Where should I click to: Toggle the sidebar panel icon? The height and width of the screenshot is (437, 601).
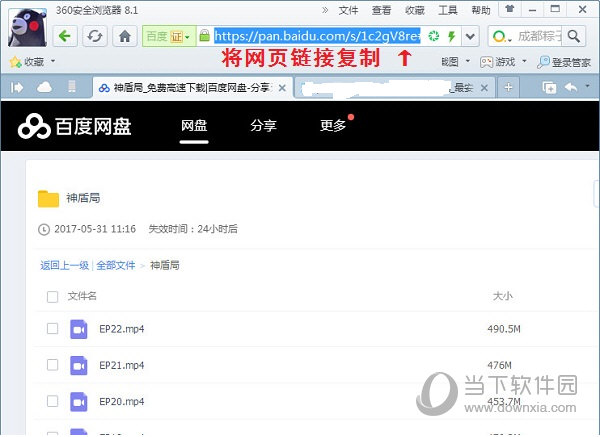click(x=17, y=88)
